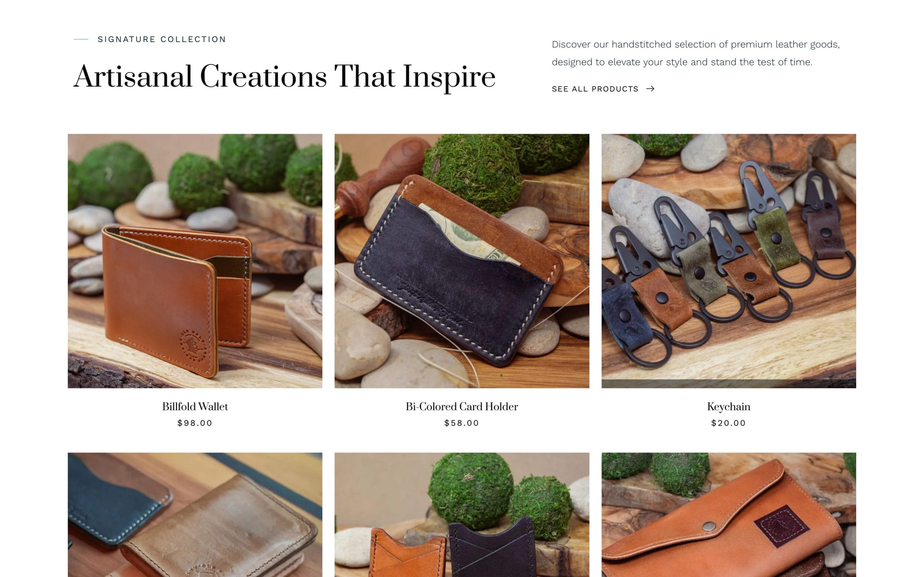Click the Keychain product title
924x577 pixels.
[x=728, y=407]
